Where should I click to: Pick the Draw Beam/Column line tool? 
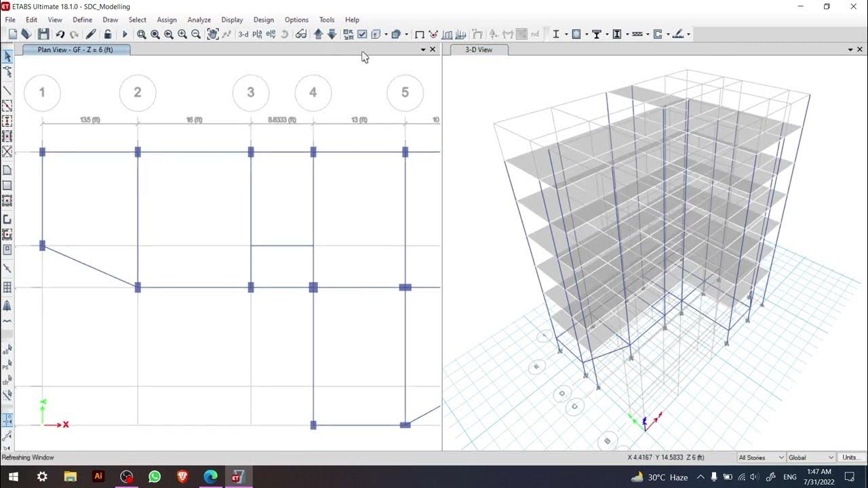point(7,90)
